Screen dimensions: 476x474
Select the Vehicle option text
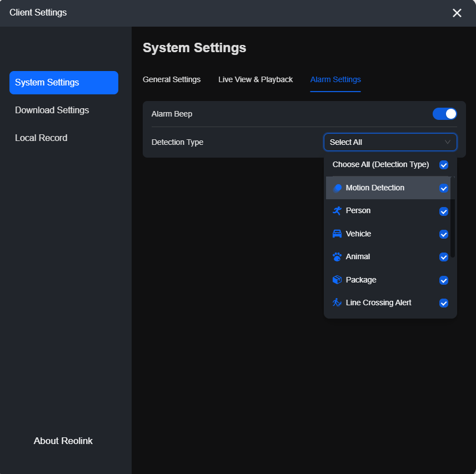358,234
